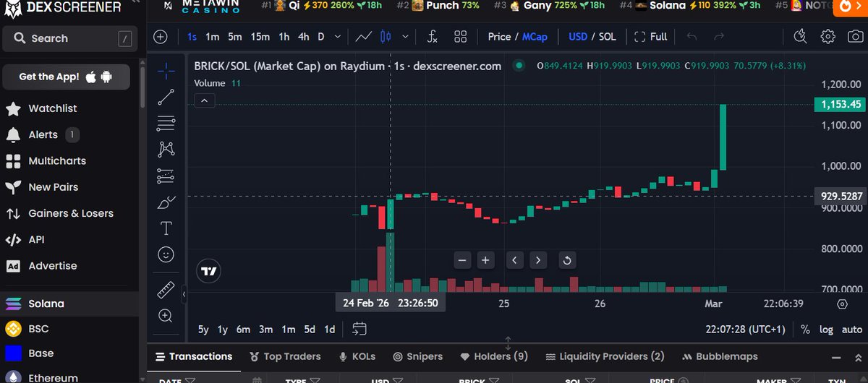Open the Transactions tab

click(x=193, y=356)
